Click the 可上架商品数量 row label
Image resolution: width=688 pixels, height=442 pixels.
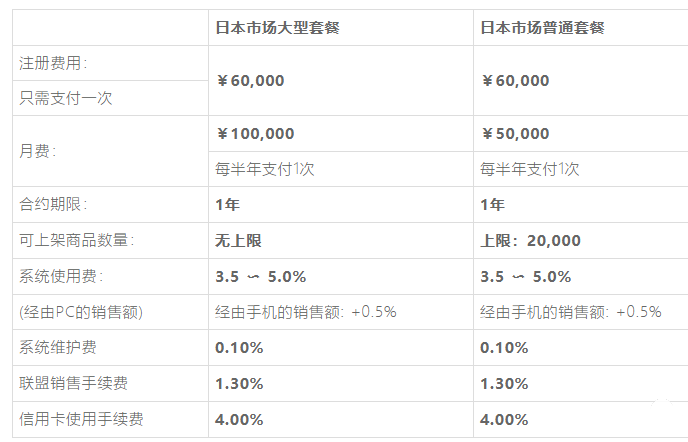click(76, 240)
